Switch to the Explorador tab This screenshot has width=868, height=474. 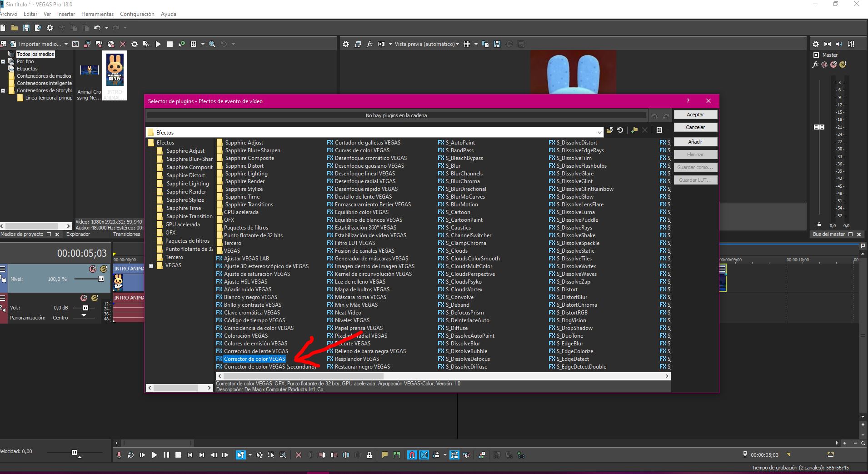(x=78, y=234)
